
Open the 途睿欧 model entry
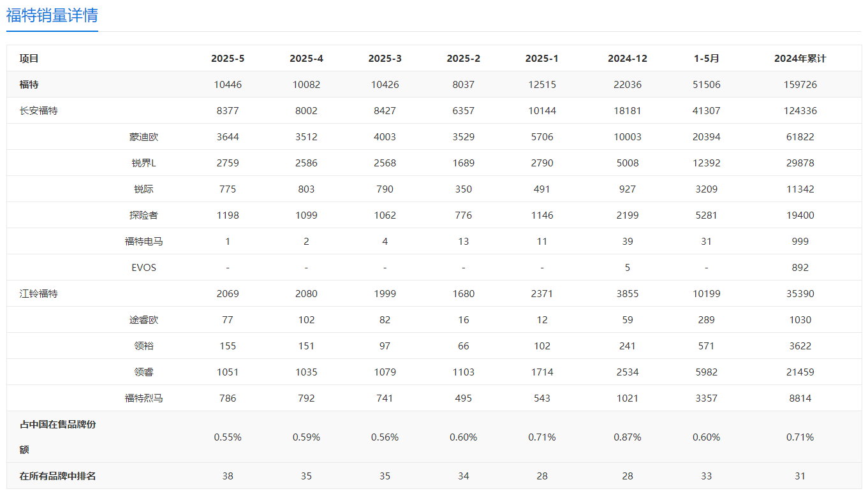[143, 320]
